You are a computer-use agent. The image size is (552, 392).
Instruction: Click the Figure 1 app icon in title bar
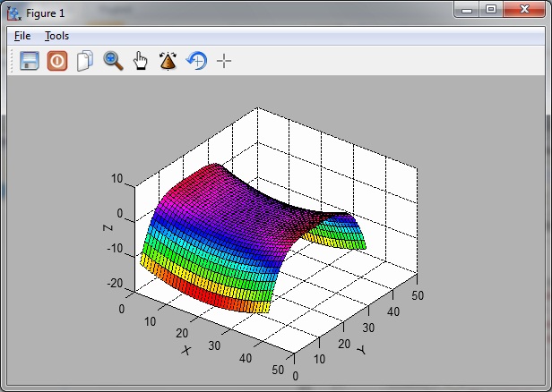click(13, 13)
